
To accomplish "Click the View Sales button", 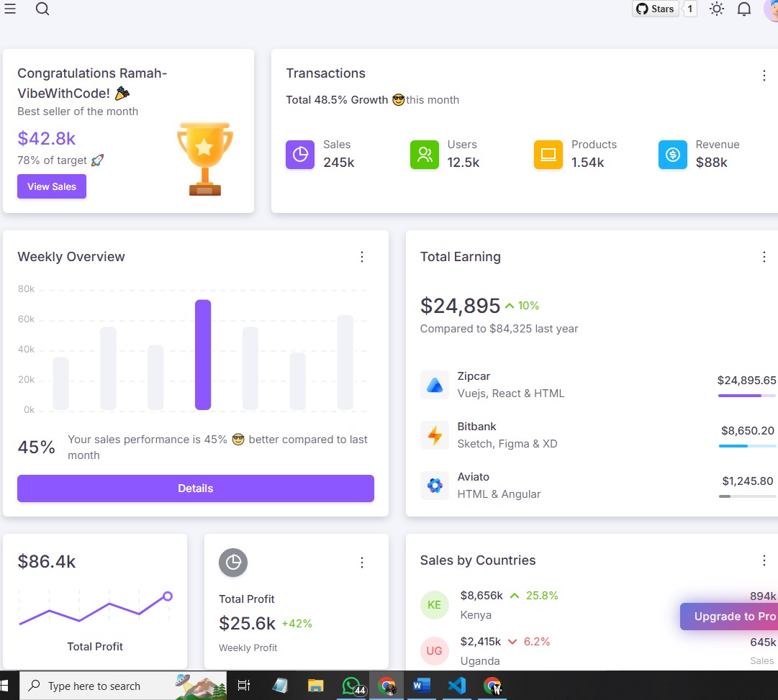I will tap(52, 186).
